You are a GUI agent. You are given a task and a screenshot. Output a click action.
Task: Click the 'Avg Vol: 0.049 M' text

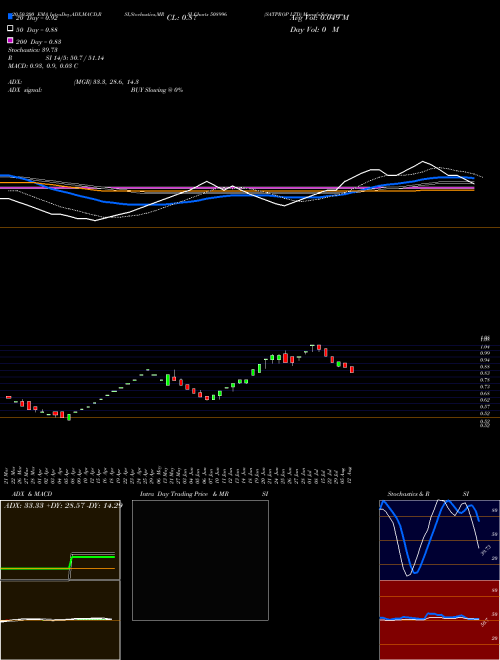(319, 18)
